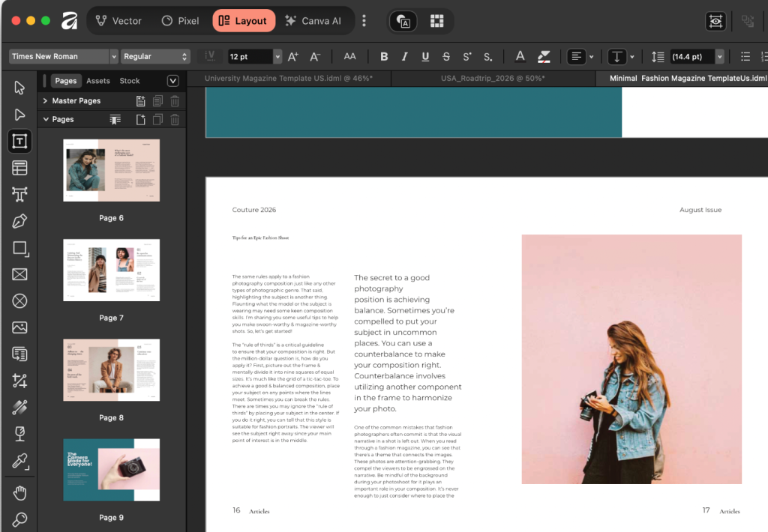
Task: Switch to Layout studio
Action: point(244,21)
